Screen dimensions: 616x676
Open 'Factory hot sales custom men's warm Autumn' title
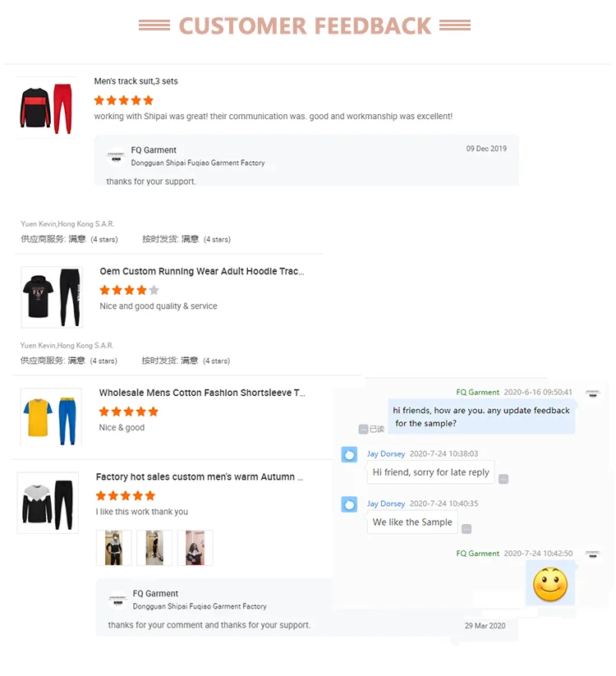[x=200, y=477]
